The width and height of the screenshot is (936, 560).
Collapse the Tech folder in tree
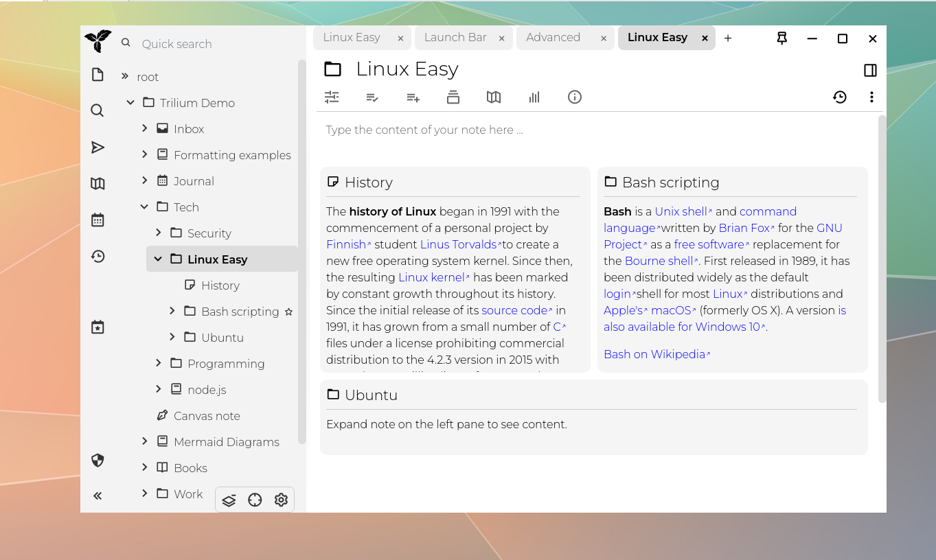tap(144, 207)
